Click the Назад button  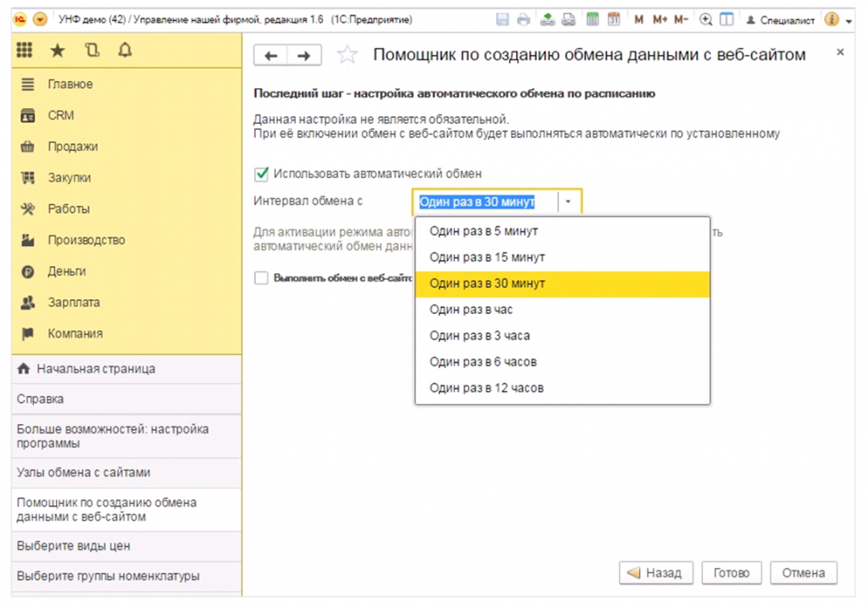[656, 572]
